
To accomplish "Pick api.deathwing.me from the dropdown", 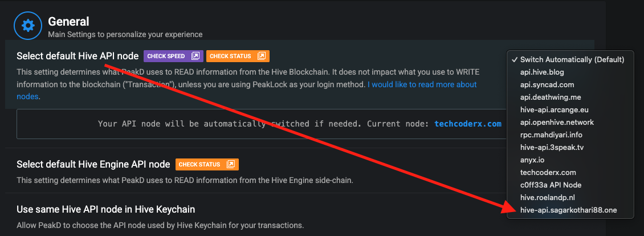I will click(550, 97).
